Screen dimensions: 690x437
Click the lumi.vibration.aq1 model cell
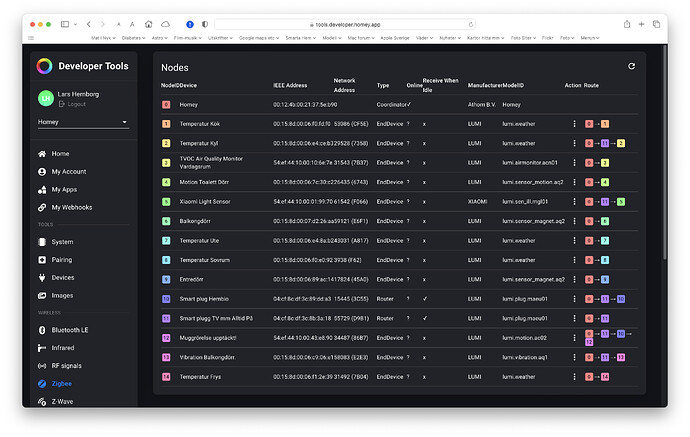525,357
